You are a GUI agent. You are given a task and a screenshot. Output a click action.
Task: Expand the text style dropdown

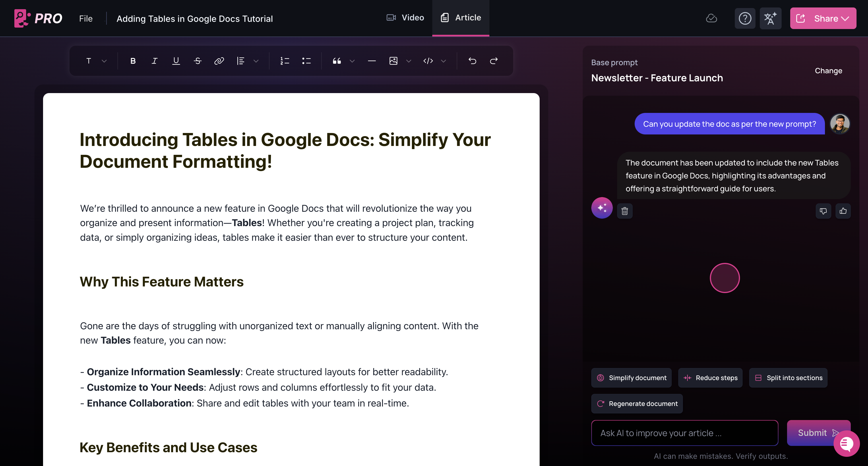point(104,61)
